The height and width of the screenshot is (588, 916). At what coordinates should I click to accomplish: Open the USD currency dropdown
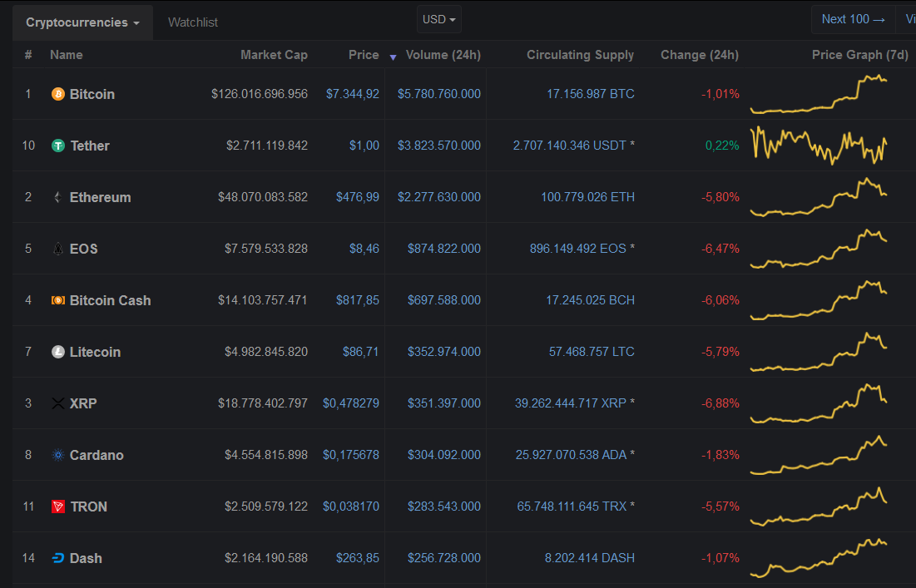coord(438,19)
